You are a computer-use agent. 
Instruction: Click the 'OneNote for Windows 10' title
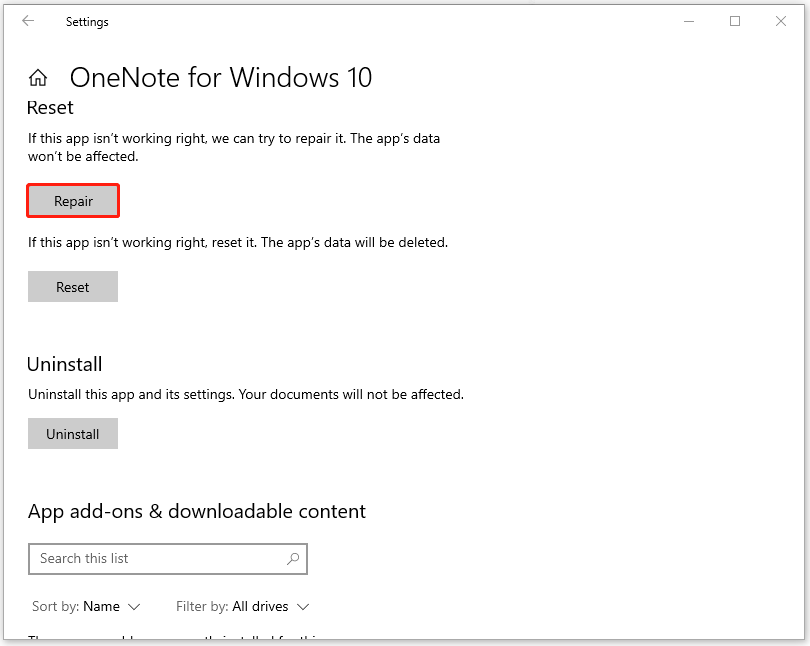221,78
